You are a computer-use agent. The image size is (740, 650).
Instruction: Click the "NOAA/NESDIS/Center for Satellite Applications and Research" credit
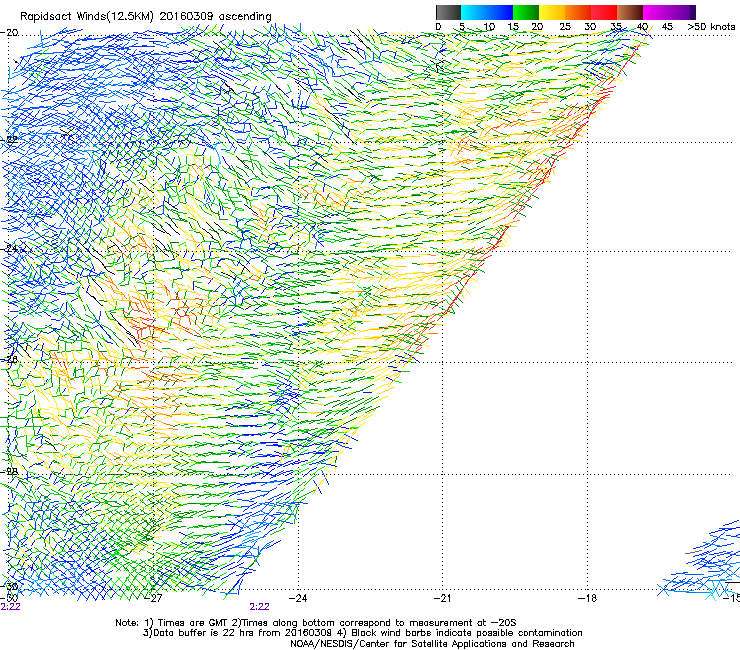click(x=432, y=644)
